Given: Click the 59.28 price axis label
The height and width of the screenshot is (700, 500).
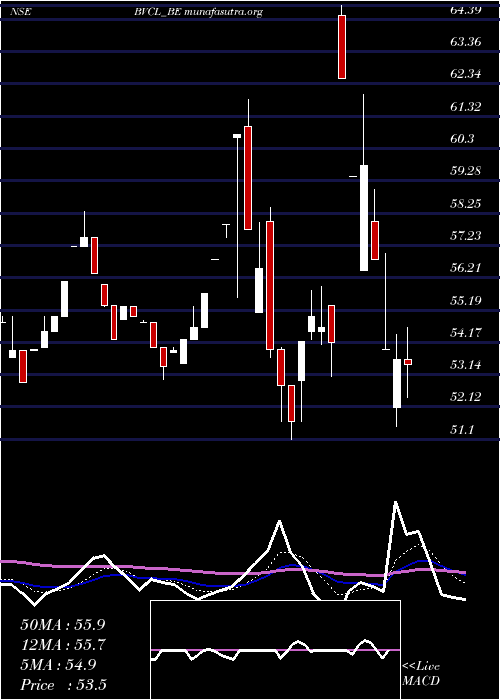Looking at the screenshot, I should tap(466, 171).
